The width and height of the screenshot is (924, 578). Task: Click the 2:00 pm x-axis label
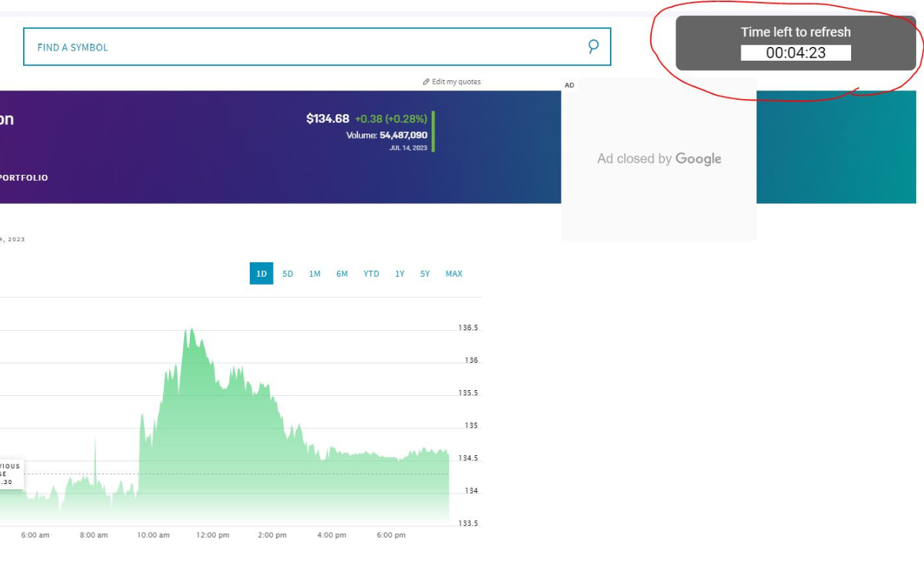point(272,535)
